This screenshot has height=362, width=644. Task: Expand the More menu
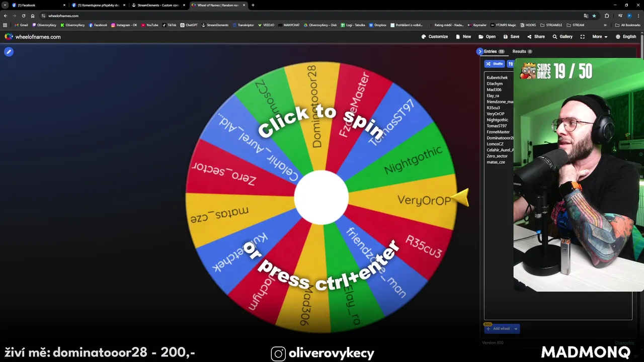tap(599, 37)
